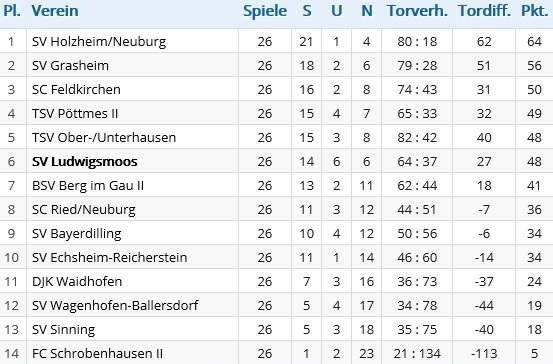Screen dimensions: 553x364
Task: Open SV Bayerdilling team entry
Action: click(77, 233)
